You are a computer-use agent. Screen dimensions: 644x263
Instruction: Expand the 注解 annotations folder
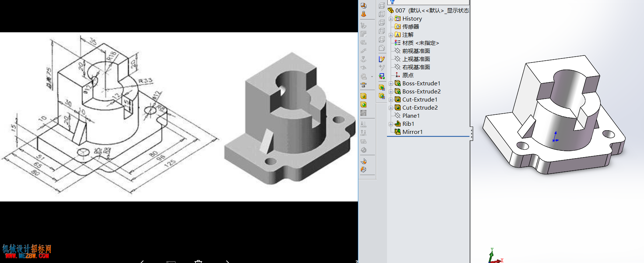(x=391, y=35)
